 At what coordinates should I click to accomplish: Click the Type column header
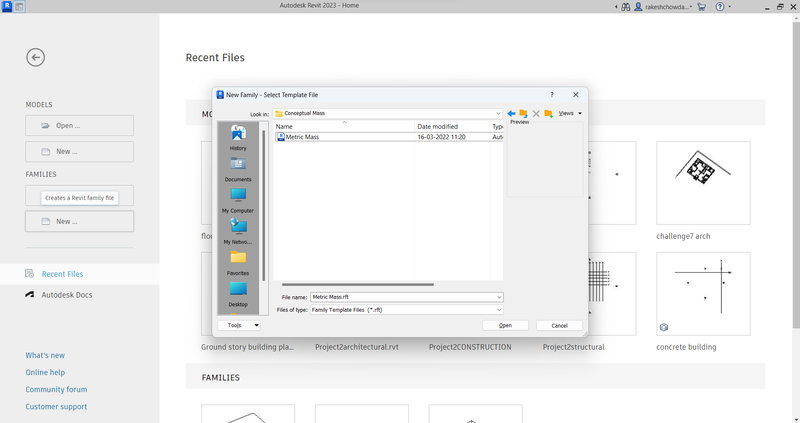click(x=497, y=126)
